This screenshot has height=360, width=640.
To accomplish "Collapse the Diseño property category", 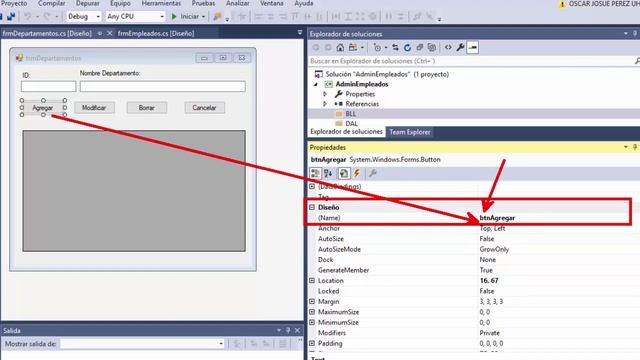I will click(x=312, y=207).
